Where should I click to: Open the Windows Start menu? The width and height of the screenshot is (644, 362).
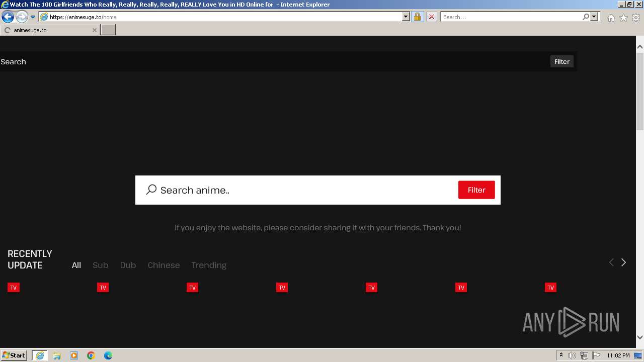point(14,355)
